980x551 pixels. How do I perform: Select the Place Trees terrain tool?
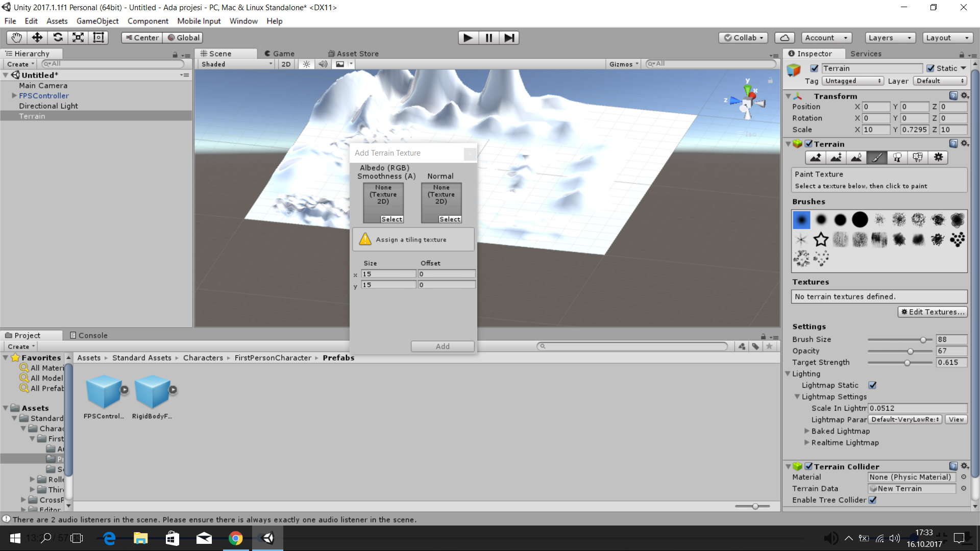click(897, 158)
